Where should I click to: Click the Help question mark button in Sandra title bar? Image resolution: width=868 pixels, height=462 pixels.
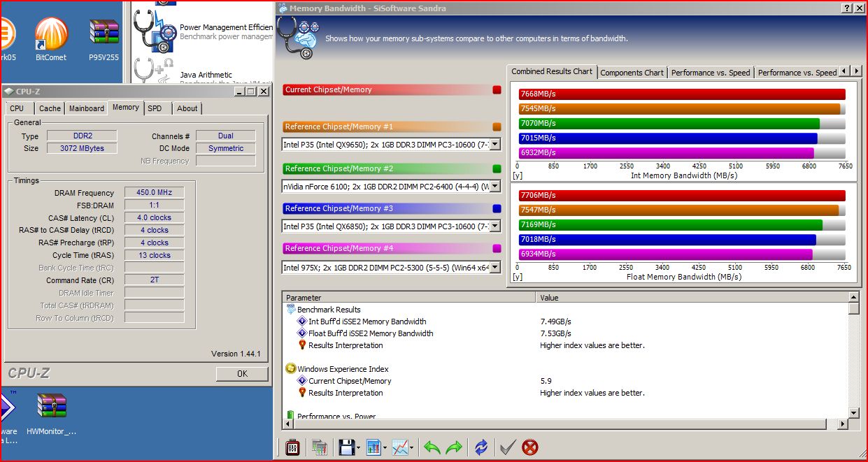click(x=847, y=8)
